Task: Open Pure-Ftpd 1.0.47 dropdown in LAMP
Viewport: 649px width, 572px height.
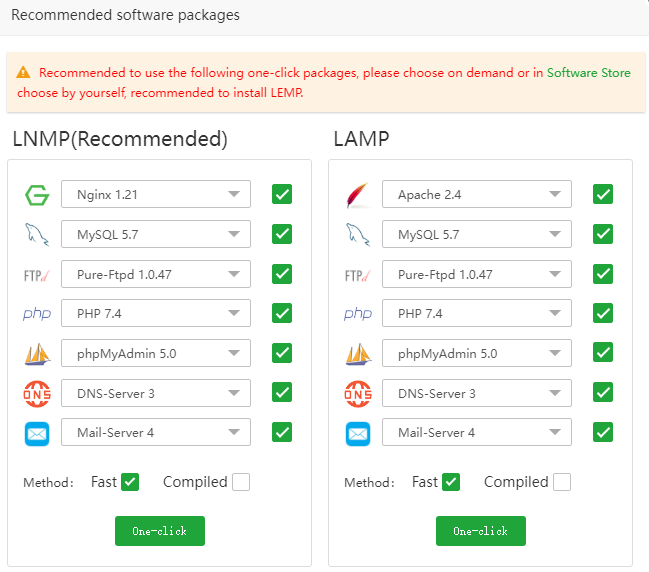Action: 477,274
